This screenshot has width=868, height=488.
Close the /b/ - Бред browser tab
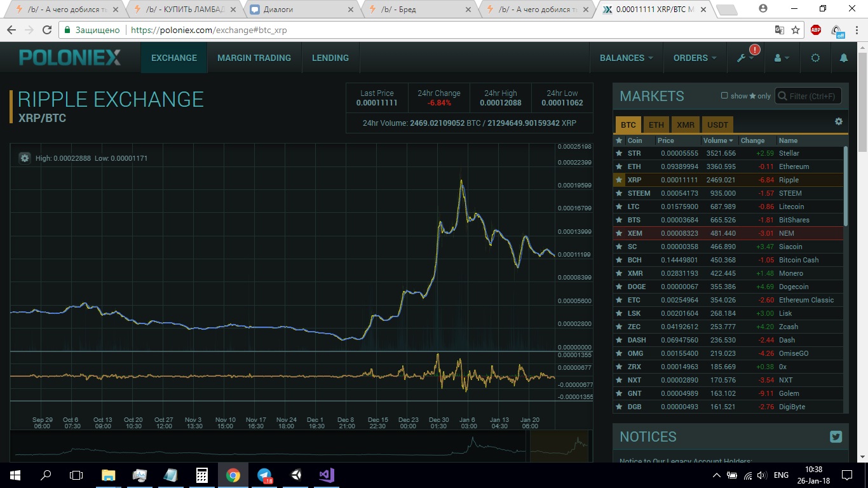468,10
